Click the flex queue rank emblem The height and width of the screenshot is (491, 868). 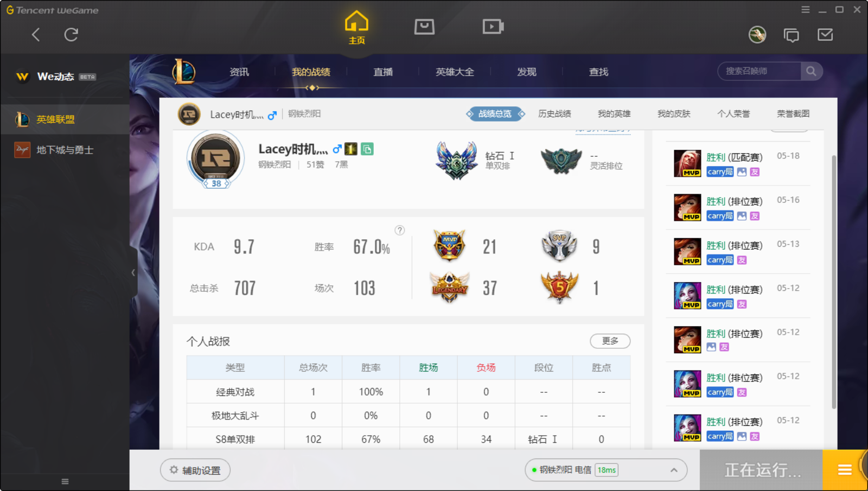[x=561, y=161]
